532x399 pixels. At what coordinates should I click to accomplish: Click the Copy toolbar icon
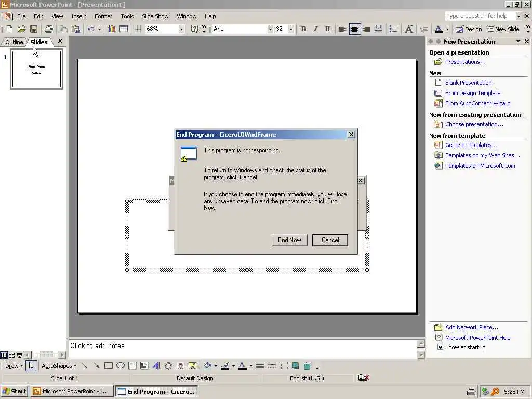pos(63,29)
